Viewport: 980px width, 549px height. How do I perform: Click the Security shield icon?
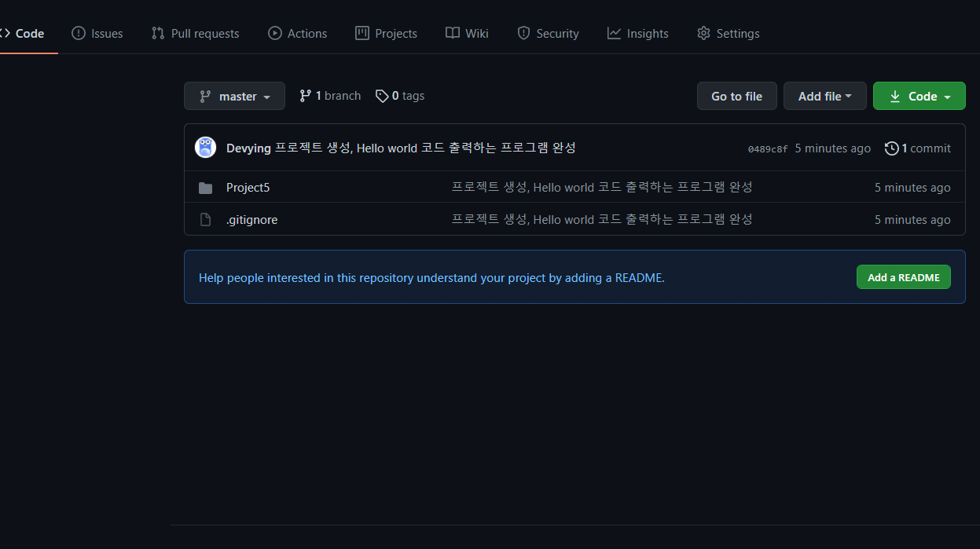tap(523, 33)
